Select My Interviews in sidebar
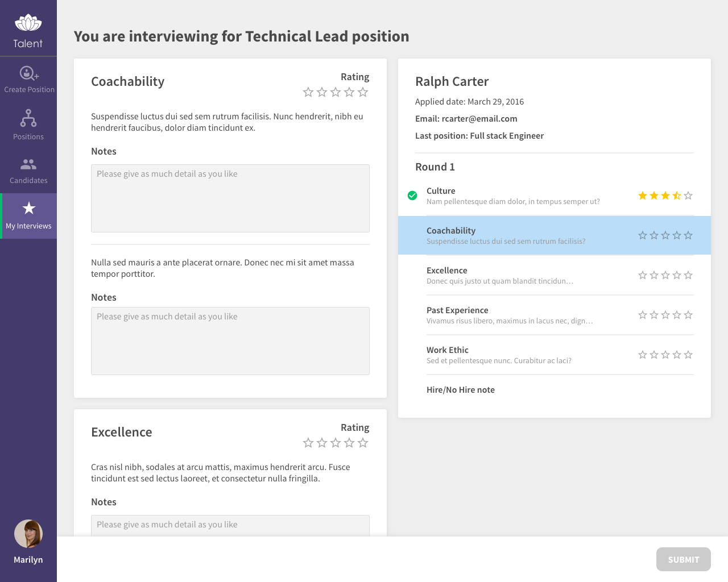 (x=28, y=216)
